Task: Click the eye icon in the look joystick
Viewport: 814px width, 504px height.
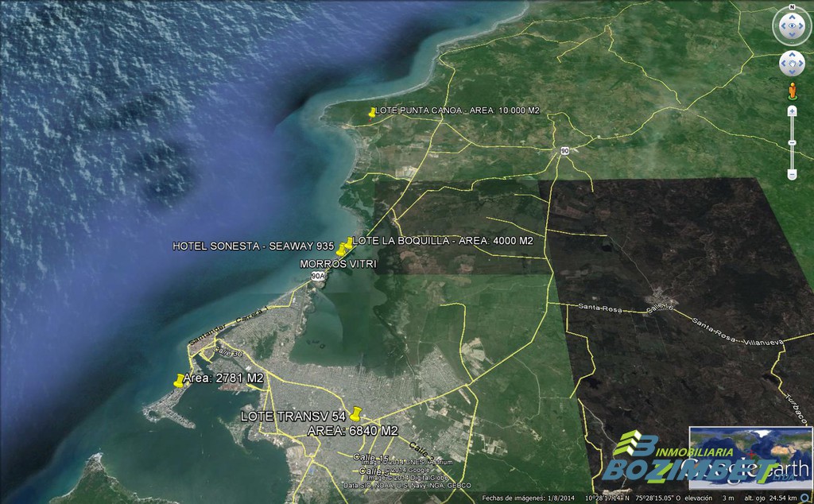Action: pyautogui.click(x=792, y=27)
